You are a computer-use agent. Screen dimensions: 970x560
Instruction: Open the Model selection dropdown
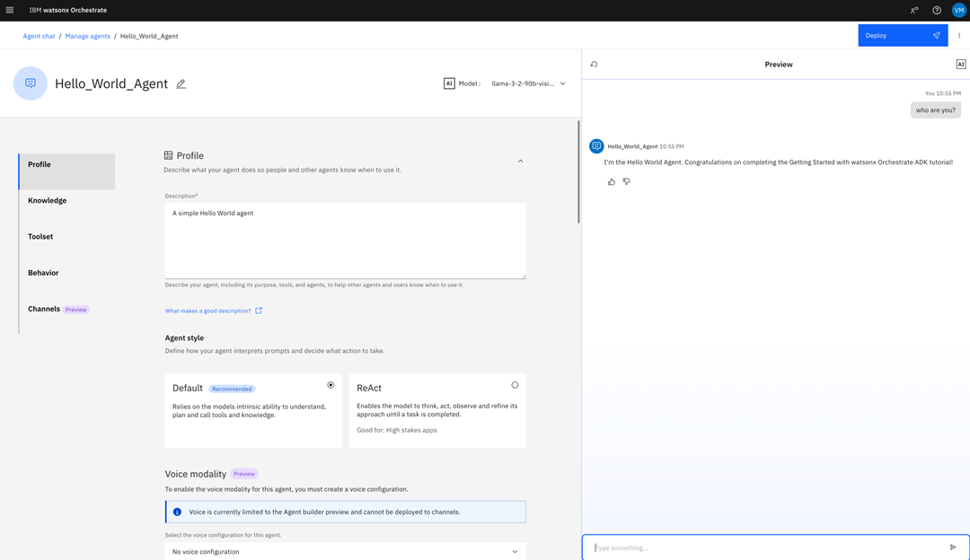[528, 83]
